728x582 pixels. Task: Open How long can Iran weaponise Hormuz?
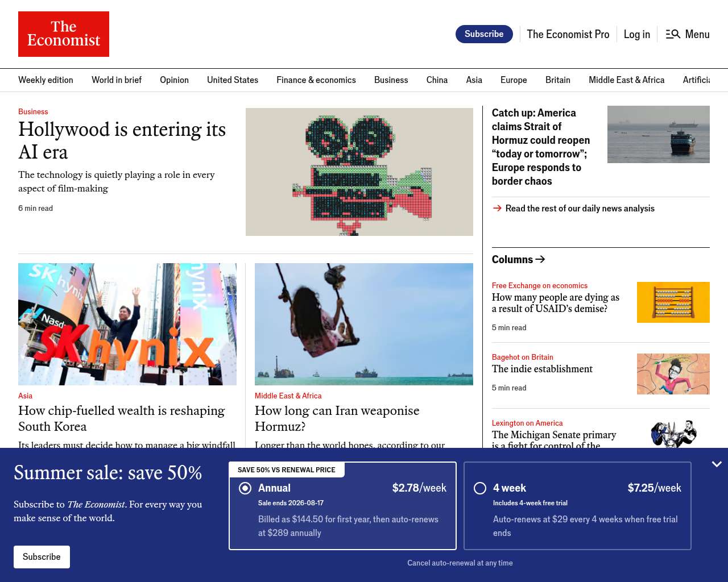337,418
